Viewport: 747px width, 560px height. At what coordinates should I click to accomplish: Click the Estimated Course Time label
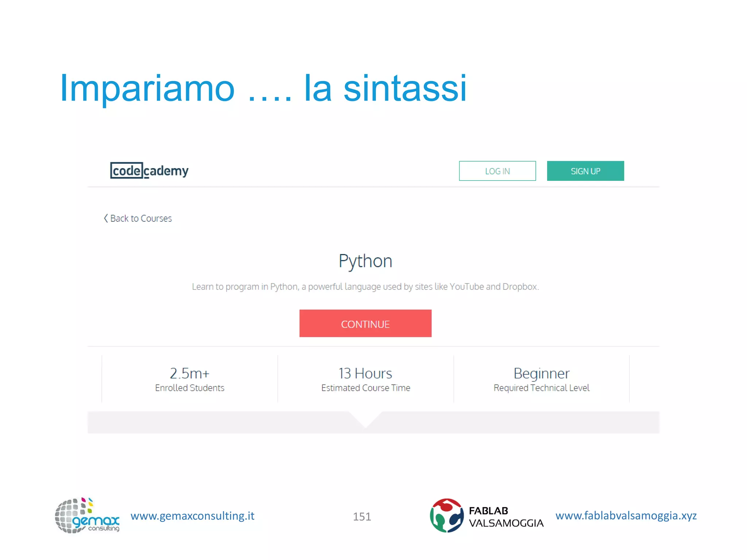(365, 388)
